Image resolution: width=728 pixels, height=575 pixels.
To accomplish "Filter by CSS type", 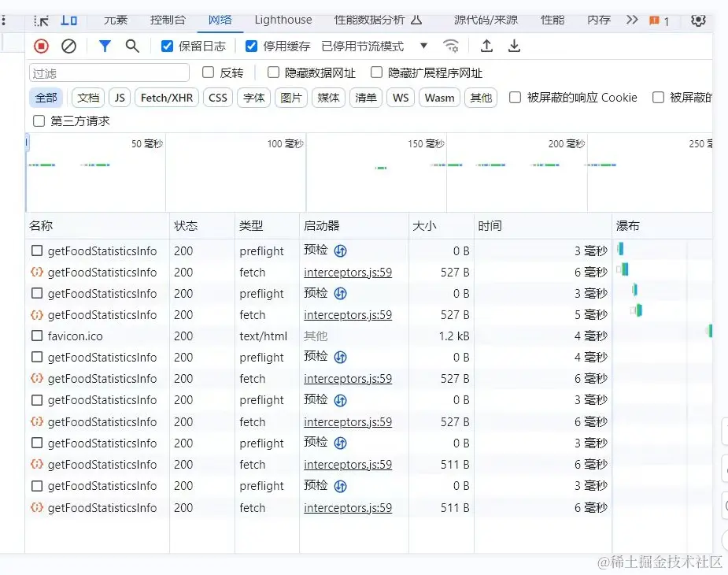I will pos(218,98).
